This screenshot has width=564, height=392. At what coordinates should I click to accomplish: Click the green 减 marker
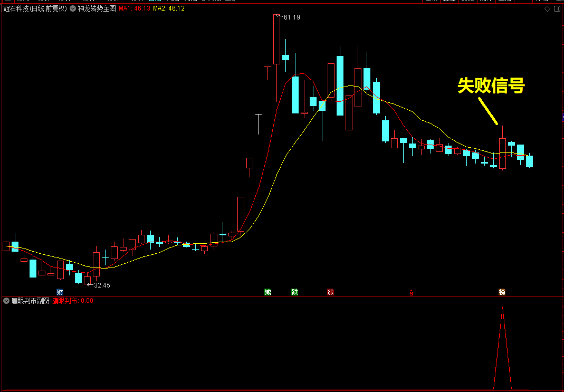tap(267, 292)
